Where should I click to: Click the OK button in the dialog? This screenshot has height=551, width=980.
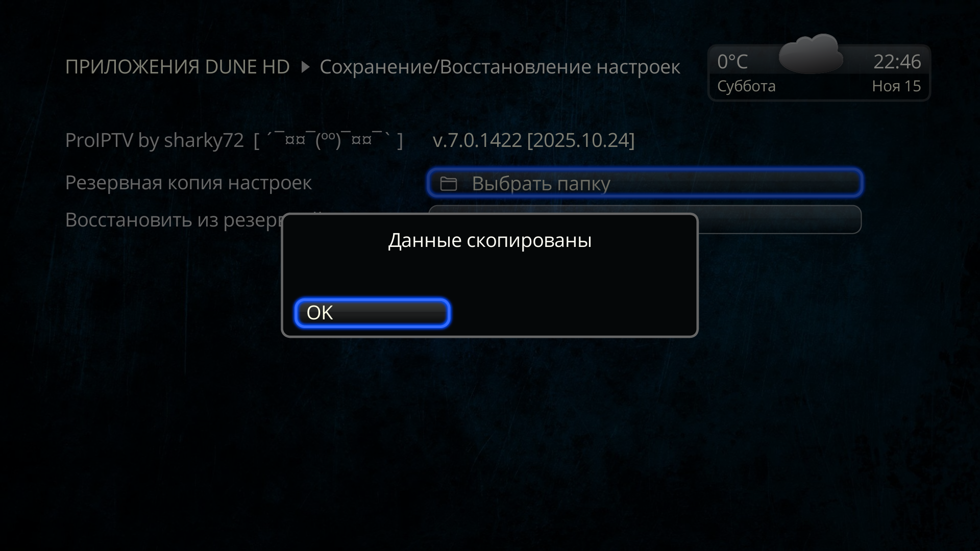coord(372,313)
